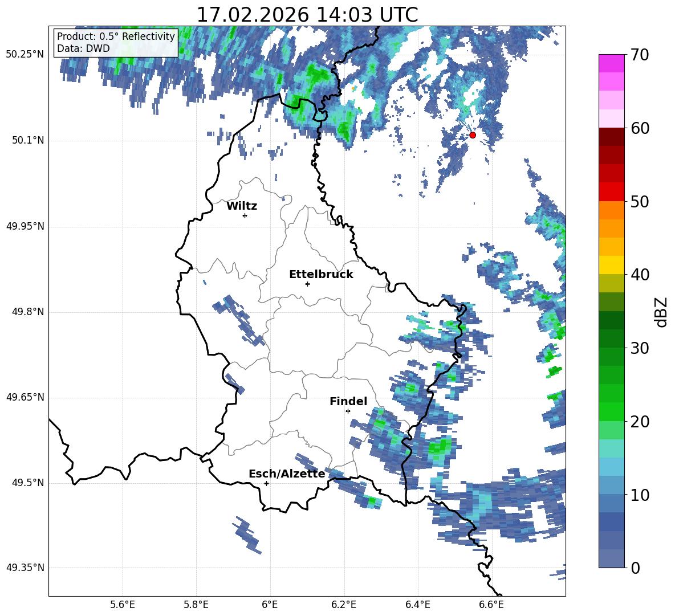675x616 pixels.
Task: Click the Product: 0.5° Reflectivity text
Action: pos(116,36)
